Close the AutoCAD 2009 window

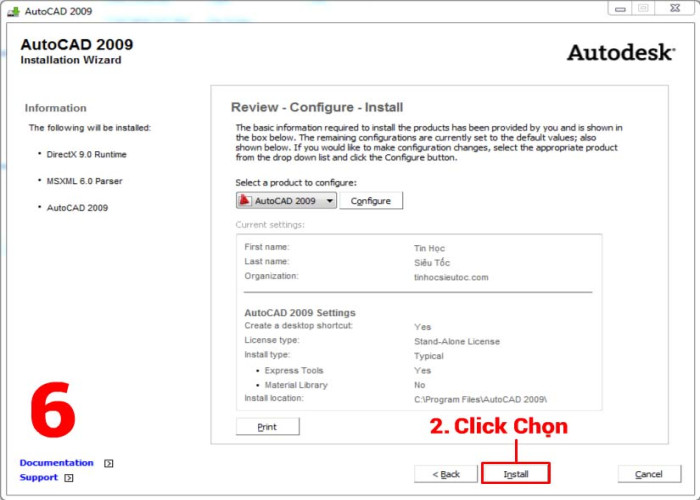coord(675,8)
